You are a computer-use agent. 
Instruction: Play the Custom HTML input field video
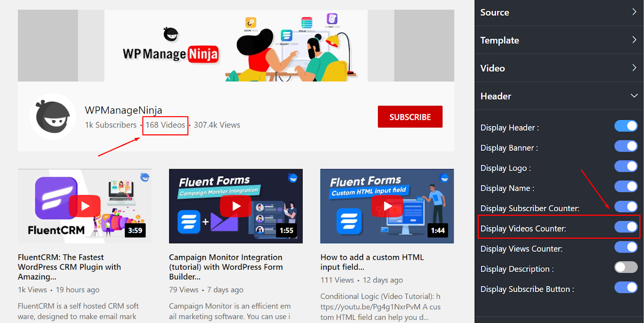[387, 206]
